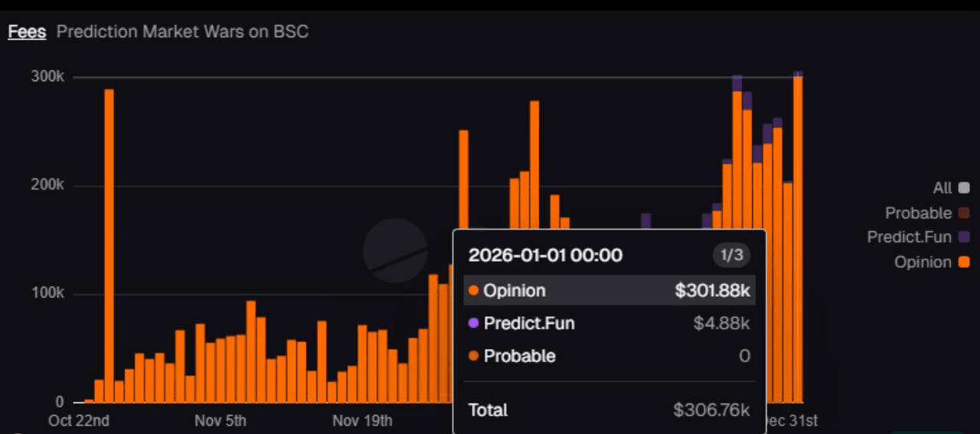The image size is (980, 434).
Task: Click the dot beside tooltip Probable
Action: click(473, 356)
